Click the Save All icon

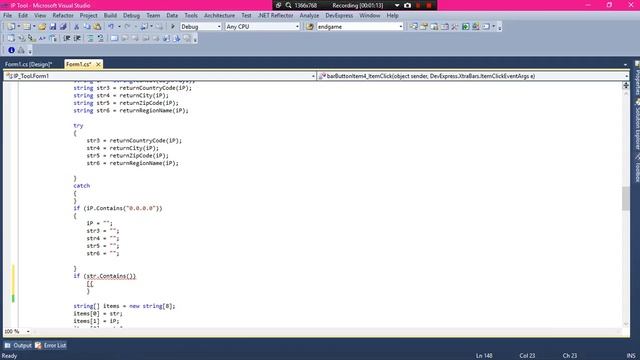coord(63,27)
